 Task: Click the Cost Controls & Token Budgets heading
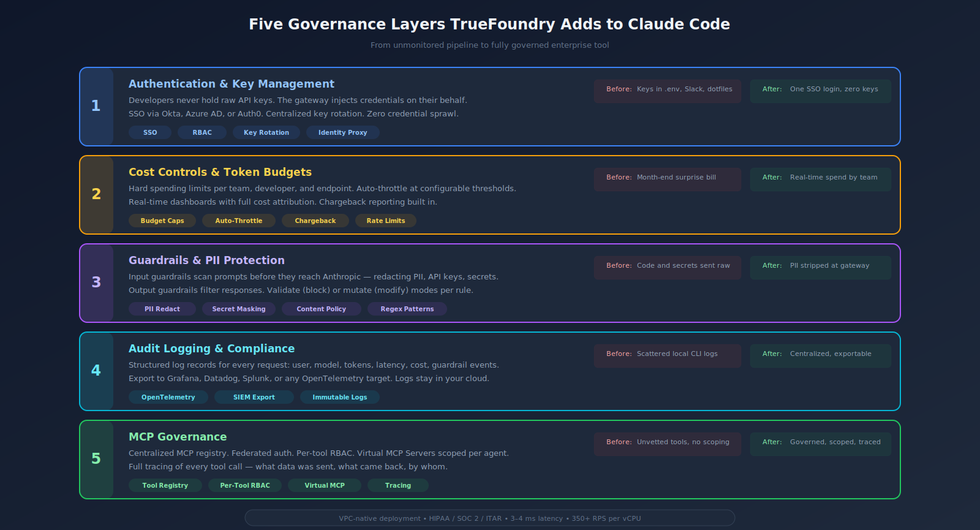click(220, 172)
